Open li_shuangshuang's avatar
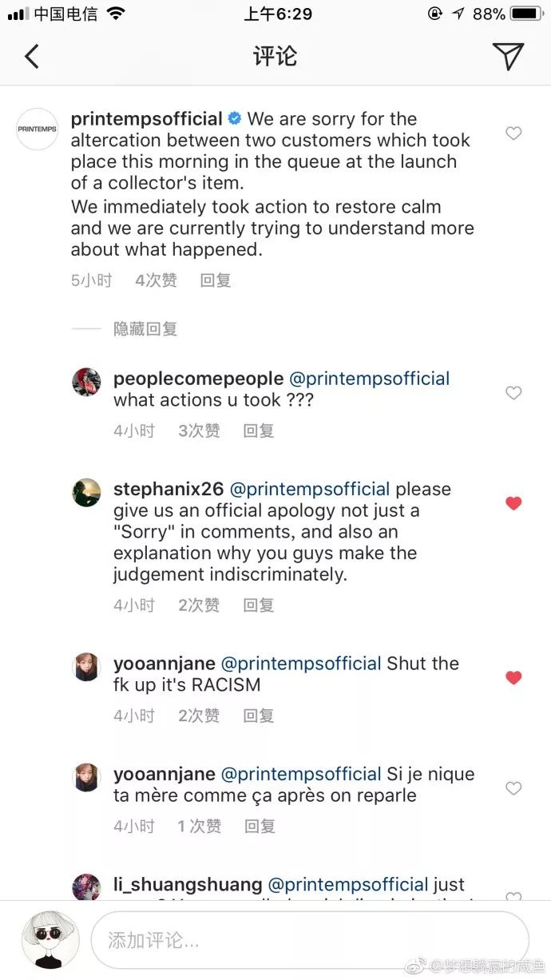Screen dimensions: 551x980 coord(86,887)
